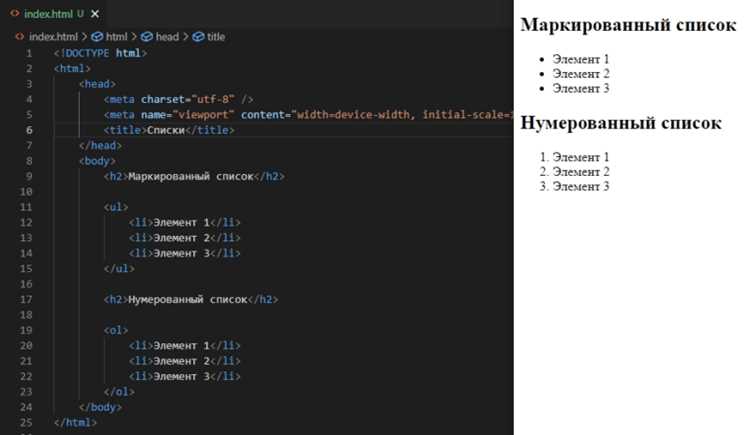Image resolution: width=750 pixels, height=435 pixels.
Task: Click bulleted Элемент 1 in the preview
Action: pyautogui.click(x=581, y=59)
